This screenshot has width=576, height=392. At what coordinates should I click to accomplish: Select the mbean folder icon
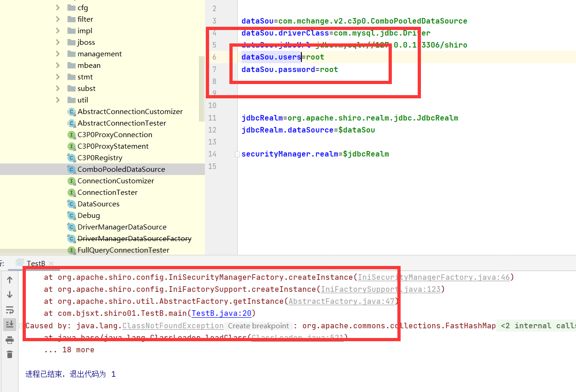pos(71,65)
